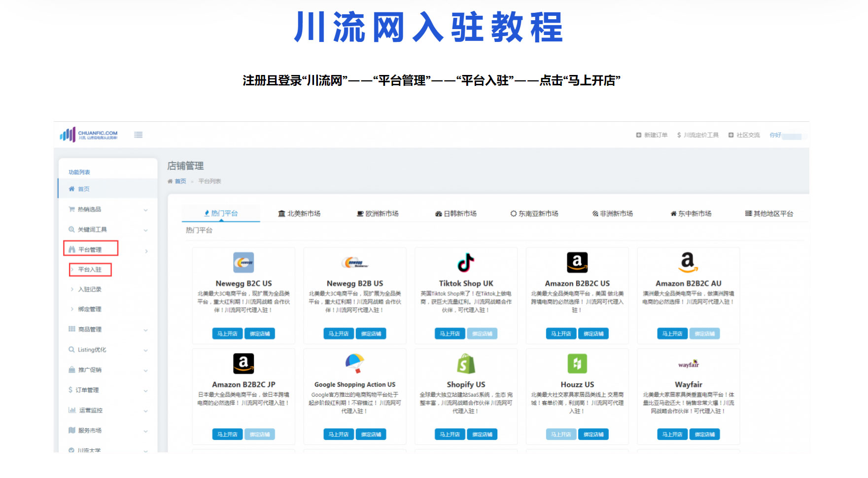Click the Amazon B2B2C US logo

577,262
